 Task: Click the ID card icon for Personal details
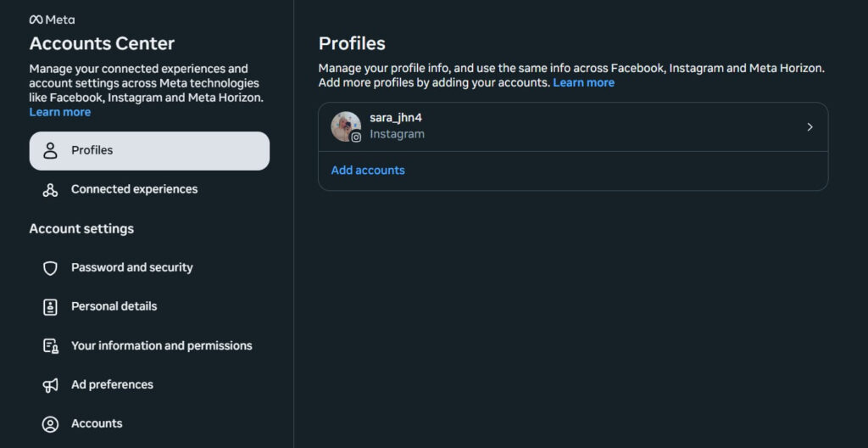[50, 307]
